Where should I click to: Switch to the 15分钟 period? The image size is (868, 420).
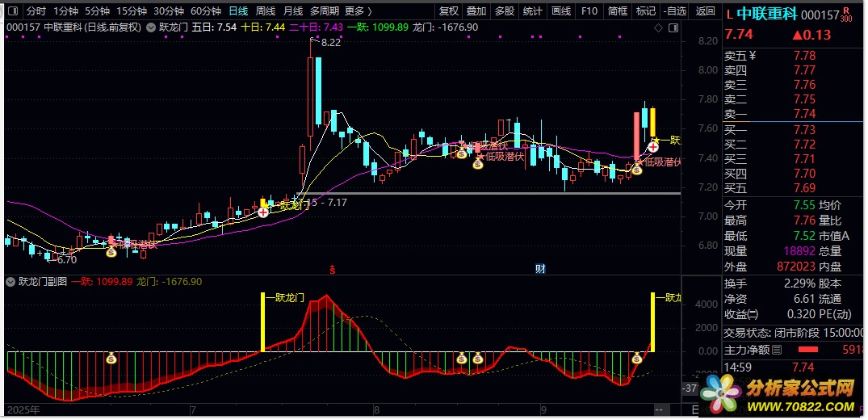pos(132,10)
